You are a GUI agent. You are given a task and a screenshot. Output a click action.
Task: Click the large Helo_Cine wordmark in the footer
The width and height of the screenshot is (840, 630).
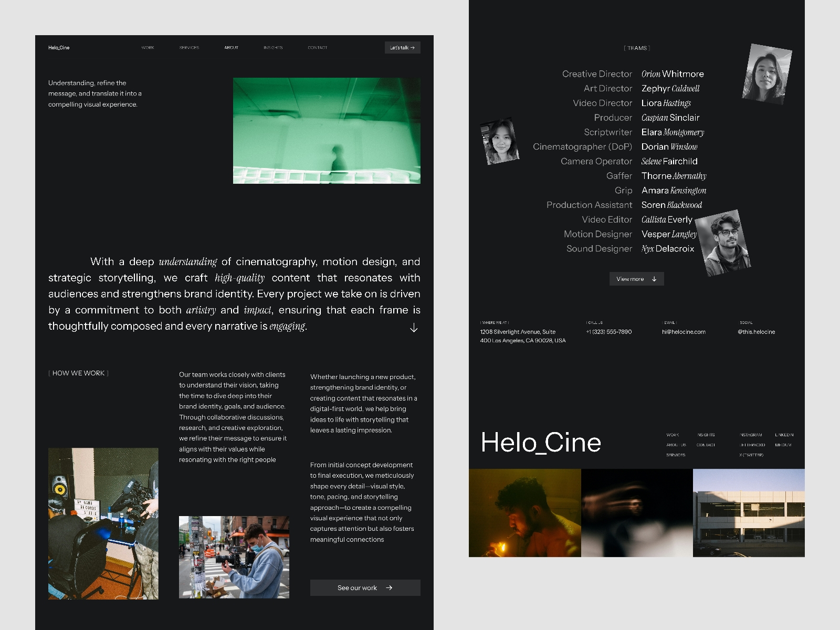(x=541, y=443)
